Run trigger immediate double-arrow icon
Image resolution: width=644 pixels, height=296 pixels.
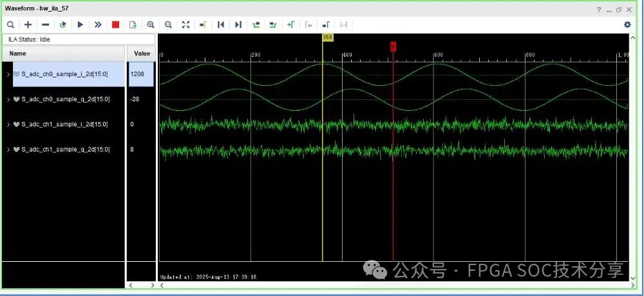click(x=98, y=25)
